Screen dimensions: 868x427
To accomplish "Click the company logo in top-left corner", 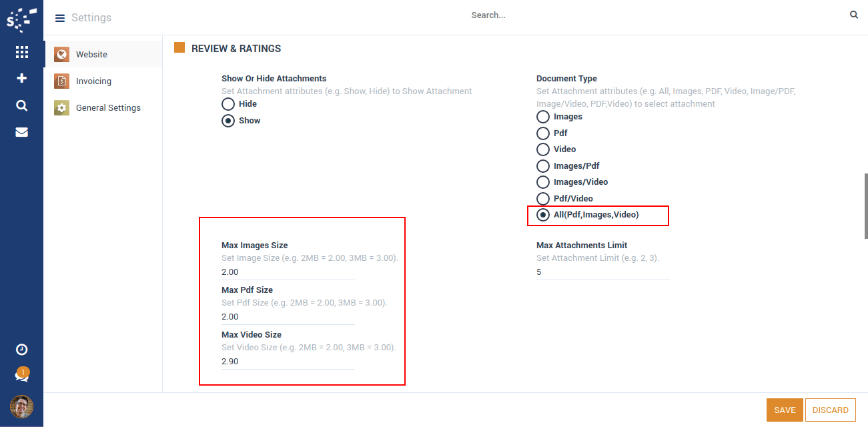I will (x=21, y=18).
